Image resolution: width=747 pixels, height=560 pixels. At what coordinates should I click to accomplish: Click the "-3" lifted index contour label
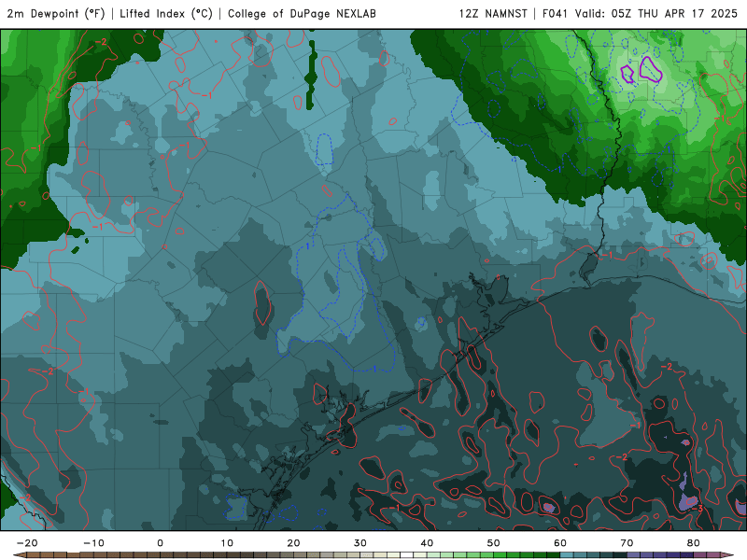coord(697,509)
